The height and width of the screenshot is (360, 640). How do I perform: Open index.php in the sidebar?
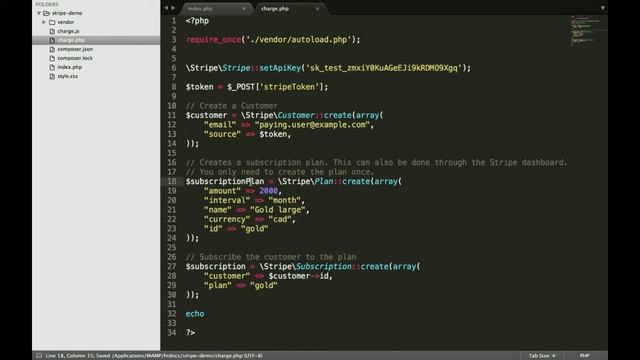69,67
